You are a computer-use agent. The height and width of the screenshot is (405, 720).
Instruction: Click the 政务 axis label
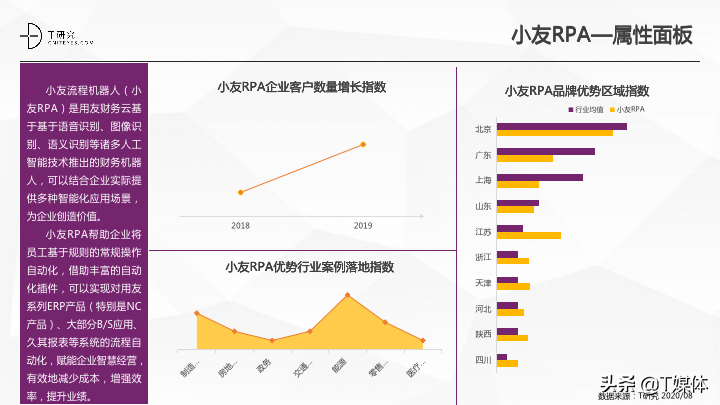point(264,366)
